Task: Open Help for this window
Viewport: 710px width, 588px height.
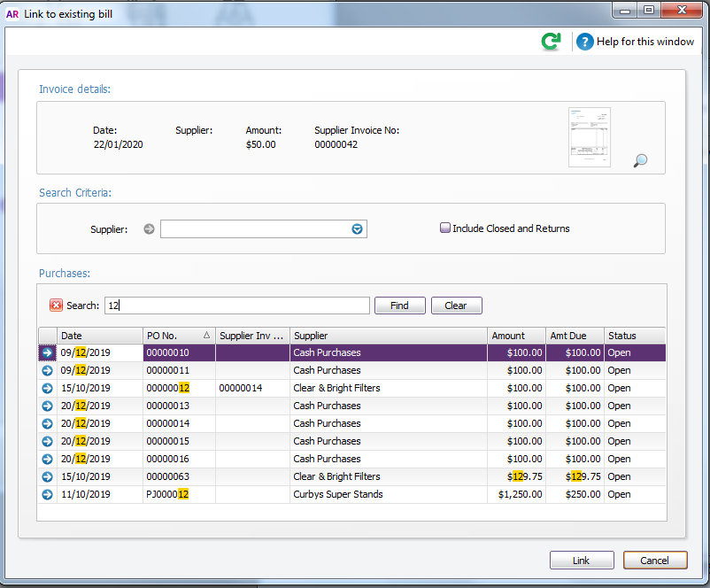Action: (x=636, y=42)
